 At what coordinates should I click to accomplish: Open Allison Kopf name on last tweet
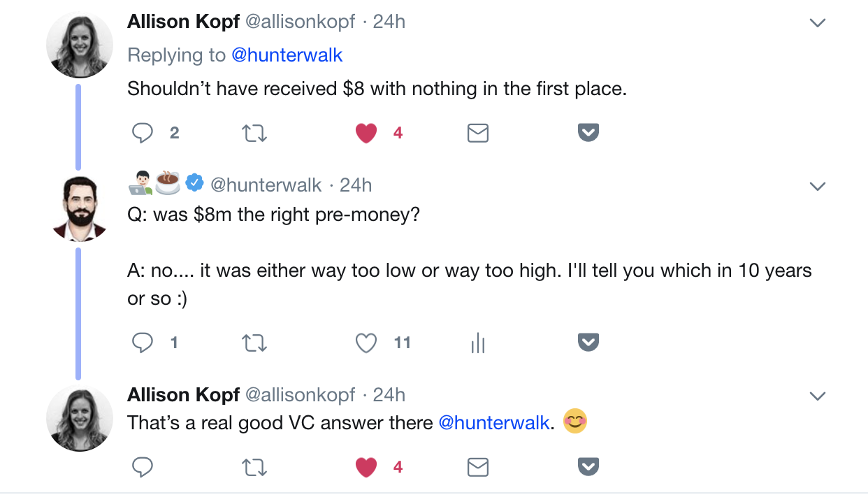point(182,395)
